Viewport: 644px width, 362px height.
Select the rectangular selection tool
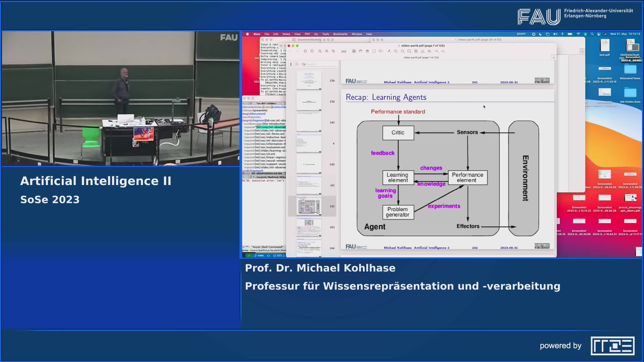coord(374,51)
